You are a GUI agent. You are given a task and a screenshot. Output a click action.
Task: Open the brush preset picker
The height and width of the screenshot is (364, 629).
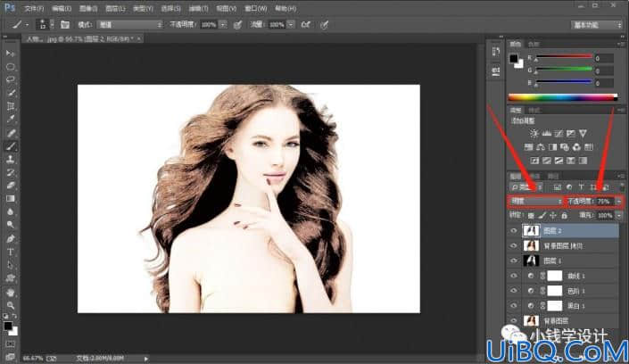(x=45, y=25)
